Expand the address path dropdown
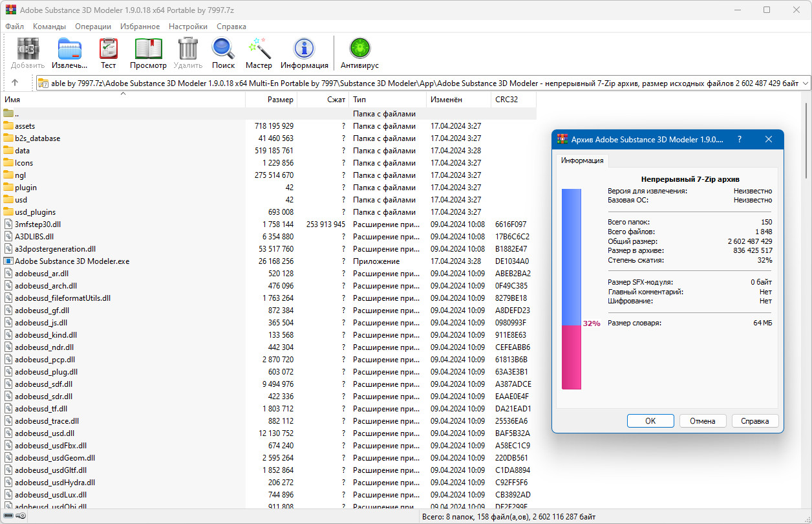The image size is (812, 524). click(x=805, y=83)
